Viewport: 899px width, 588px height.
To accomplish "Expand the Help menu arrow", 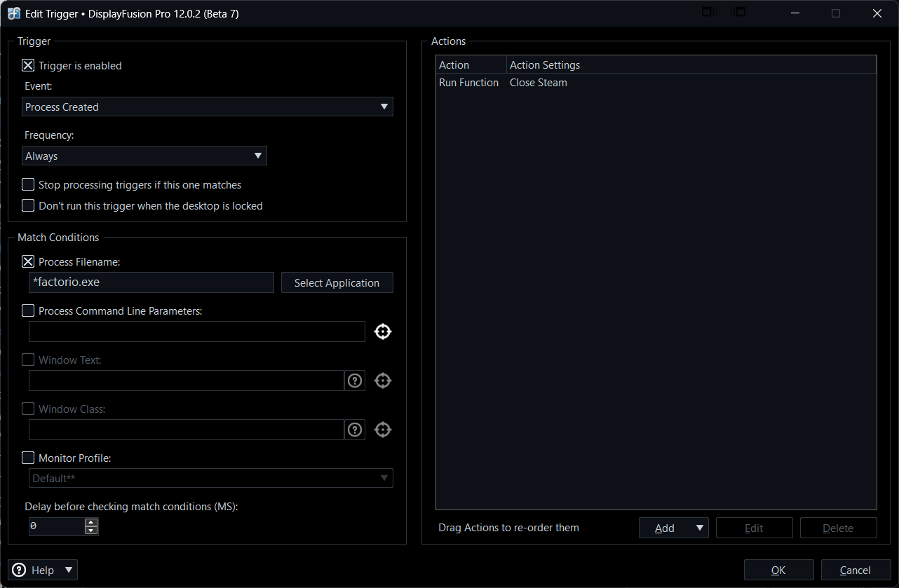I will click(x=68, y=570).
